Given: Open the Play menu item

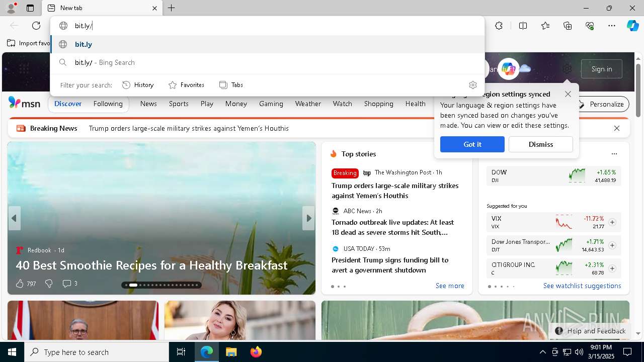Looking at the screenshot, I should coord(207,104).
